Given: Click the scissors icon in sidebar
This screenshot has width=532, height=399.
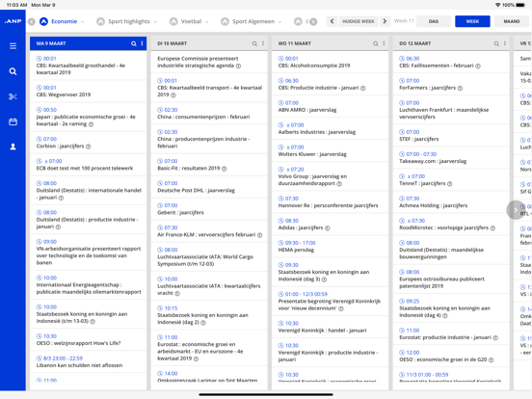Looking at the screenshot, I should pos(13,96).
